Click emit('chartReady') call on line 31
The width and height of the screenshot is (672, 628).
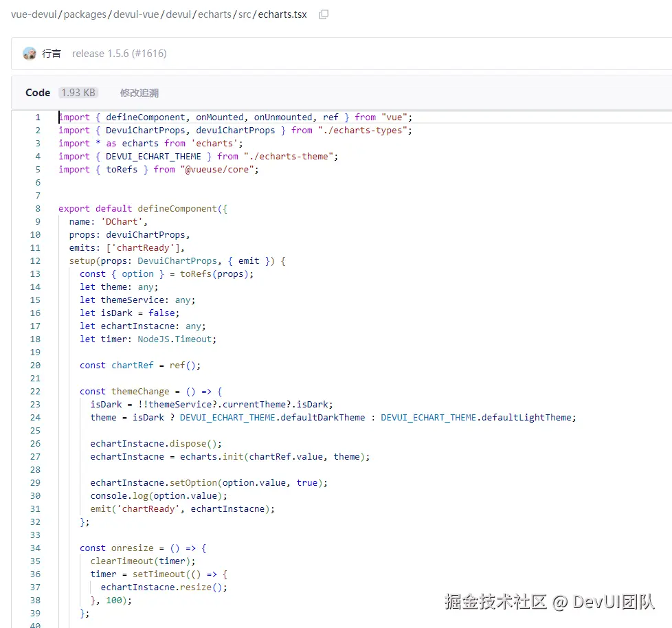[x=181, y=509]
